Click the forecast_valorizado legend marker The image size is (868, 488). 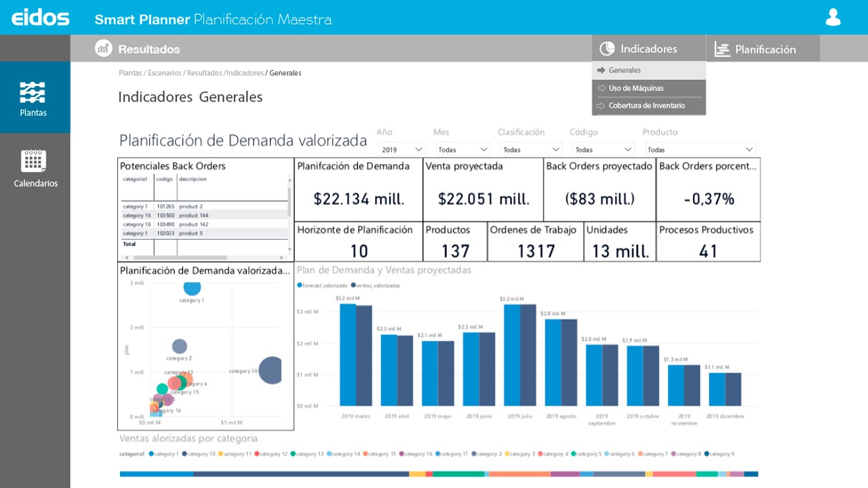point(300,286)
